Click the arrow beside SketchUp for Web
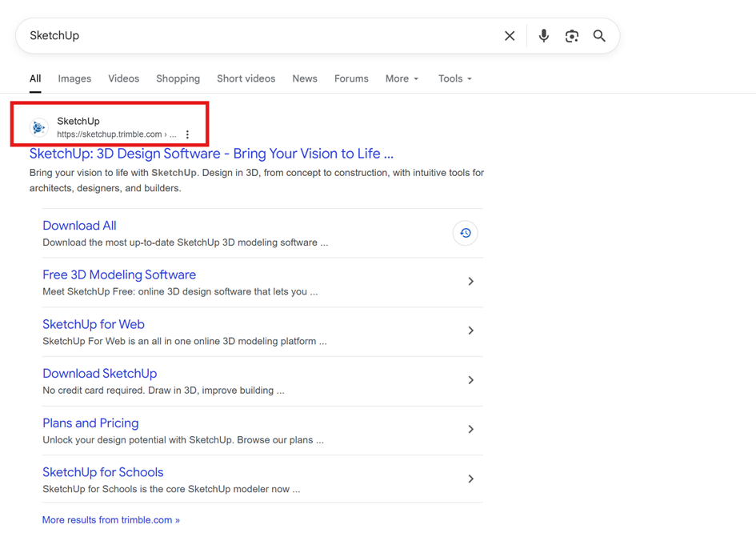Image resolution: width=756 pixels, height=541 pixels. click(x=470, y=331)
